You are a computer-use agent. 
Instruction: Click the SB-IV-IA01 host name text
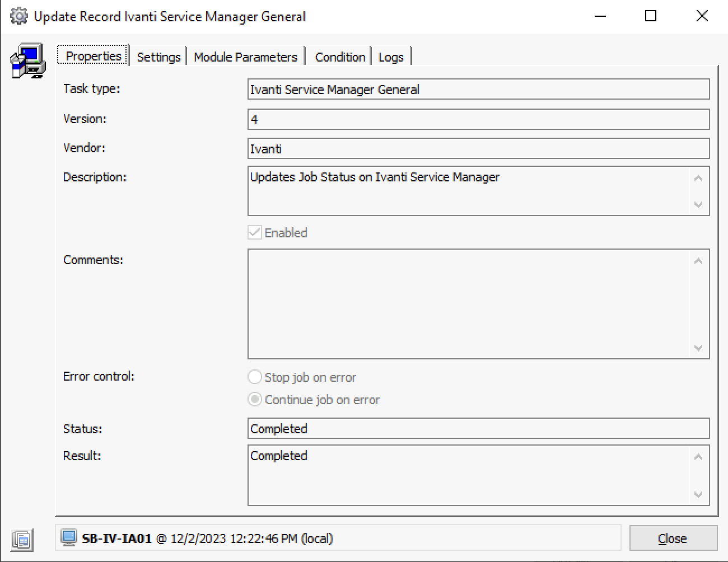(116, 538)
